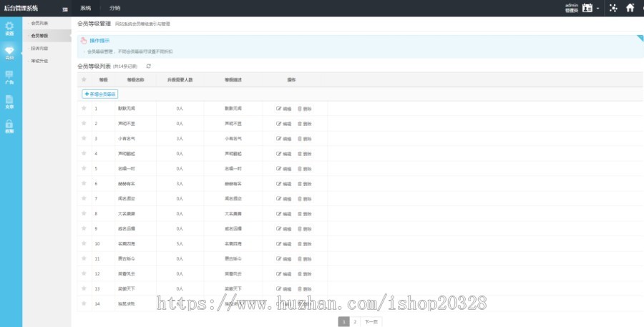Delete level 12 row
This screenshot has width=644, height=327.
pyautogui.click(x=305, y=274)
